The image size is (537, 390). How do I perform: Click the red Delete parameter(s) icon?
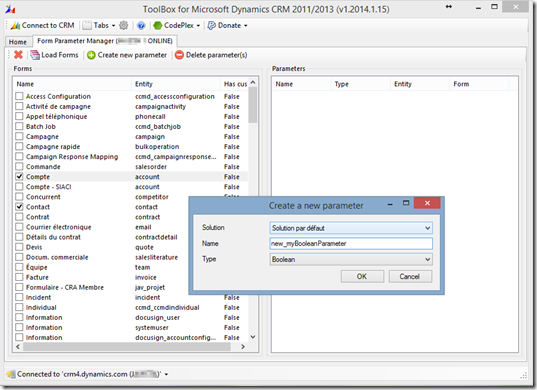[179, 55]
